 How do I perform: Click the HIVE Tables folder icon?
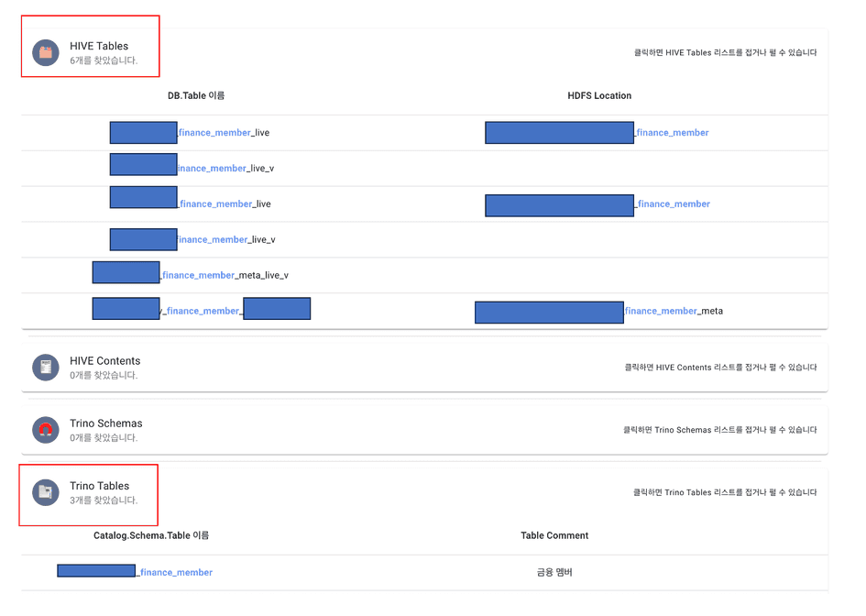click(46, 52)
